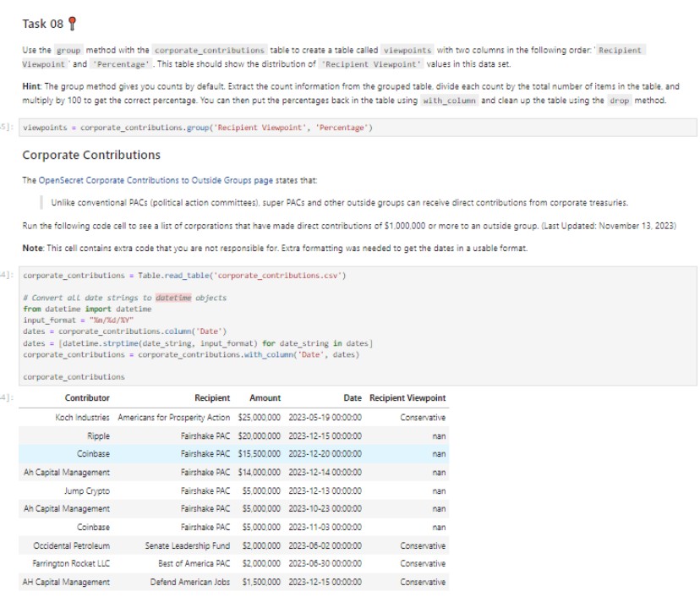Select the Jump Crypto cell
This screenshot has width=700, height=597.
(x=87, y=490)
